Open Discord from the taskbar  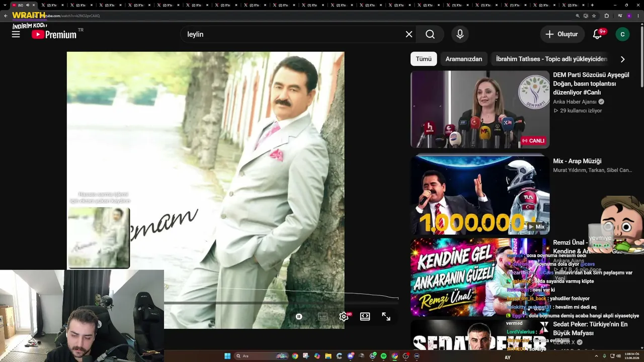click(x=350, y=356)
